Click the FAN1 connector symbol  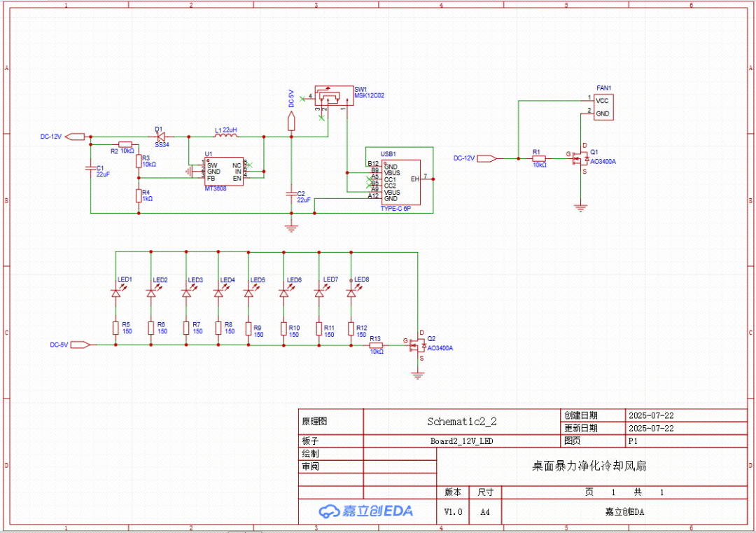pyautogui.click(x=603, y=106)
